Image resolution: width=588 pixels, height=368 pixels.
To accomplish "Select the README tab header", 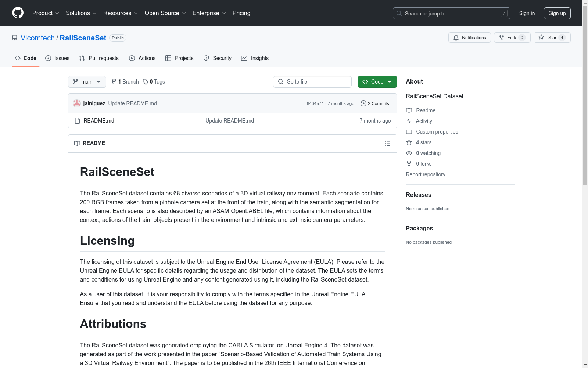I will point(90,143).
